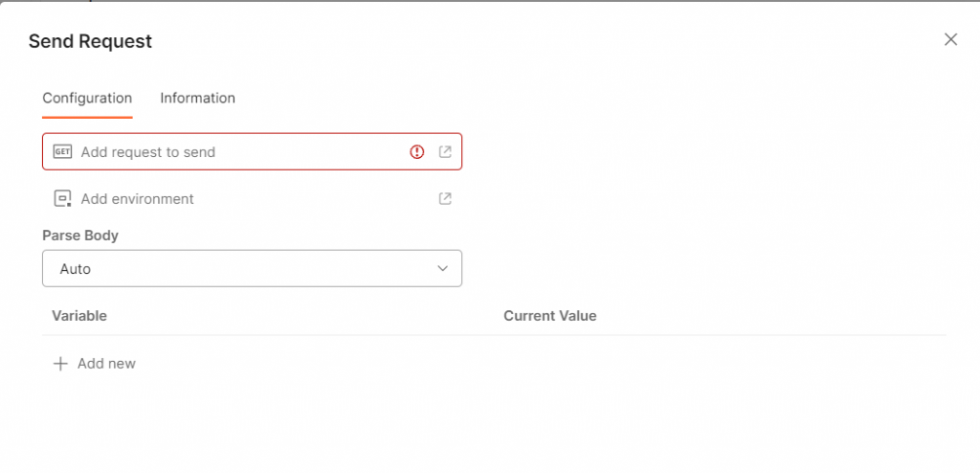
Task: Click the Variable column header
Action: [79, 315]
